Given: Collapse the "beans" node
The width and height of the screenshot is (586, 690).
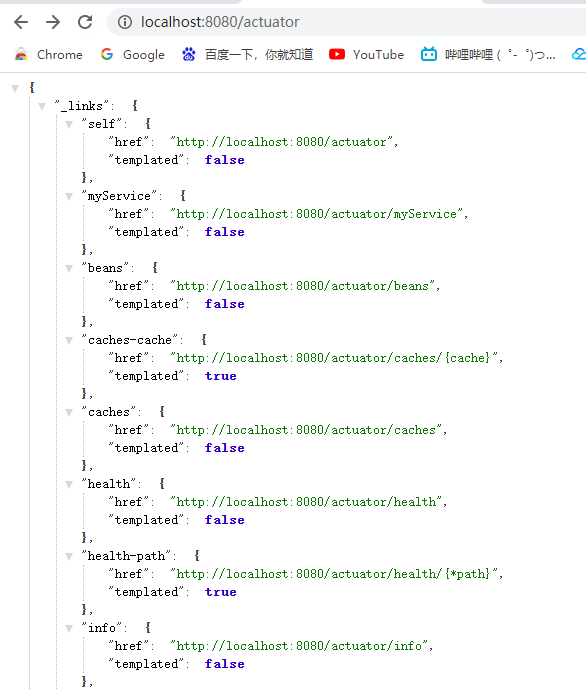Looking at the screenshot, I should click(69, 268).
